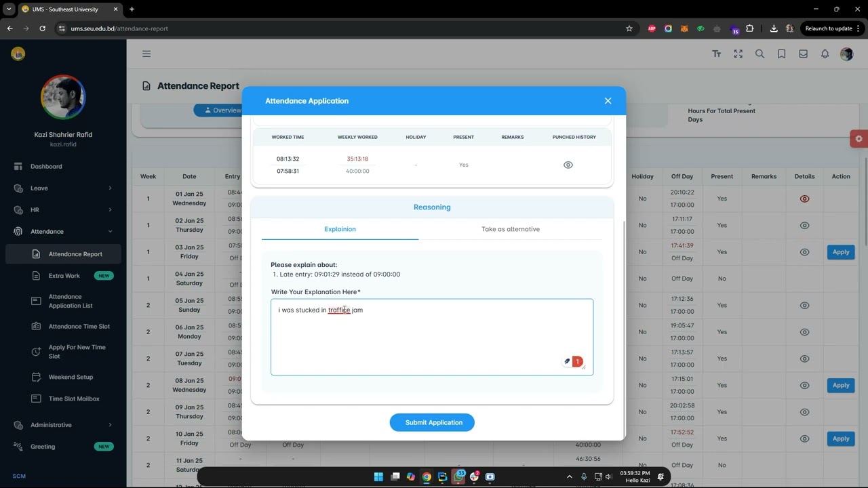Screen dimensions: 868x488
Task: Expand the Leave menu
Action: coord(63,188)
